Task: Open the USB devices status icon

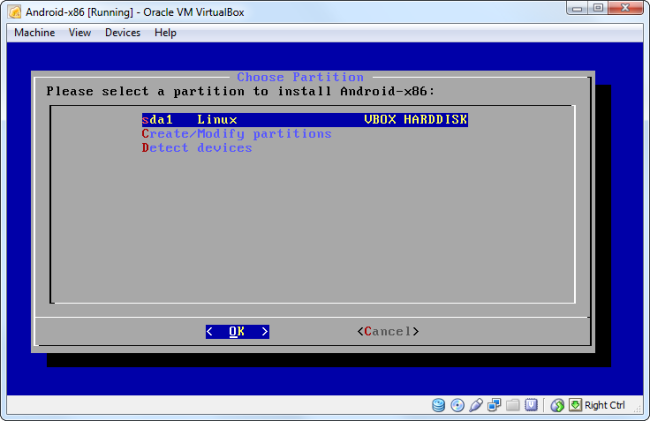Action: (x=476, y=405)
